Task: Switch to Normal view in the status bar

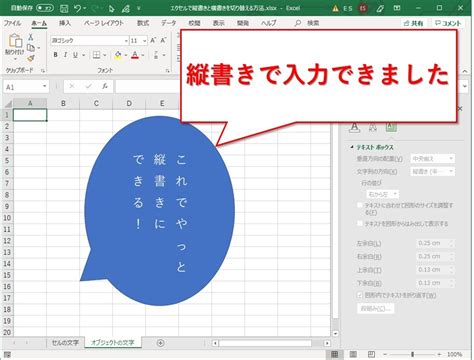Action: click(x=335, y=354)
